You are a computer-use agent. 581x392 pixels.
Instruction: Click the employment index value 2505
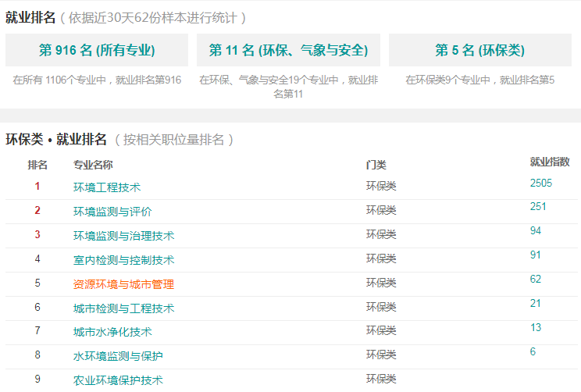pos(541,183)
